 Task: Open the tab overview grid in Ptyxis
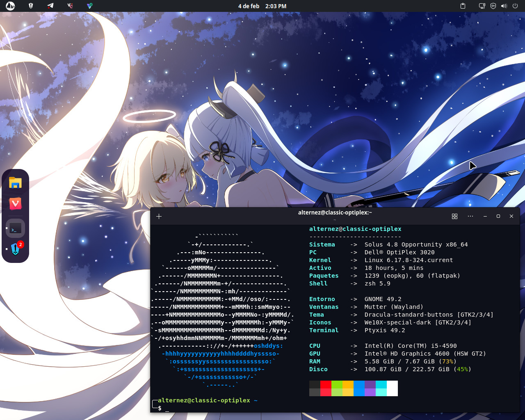[454, 216]
